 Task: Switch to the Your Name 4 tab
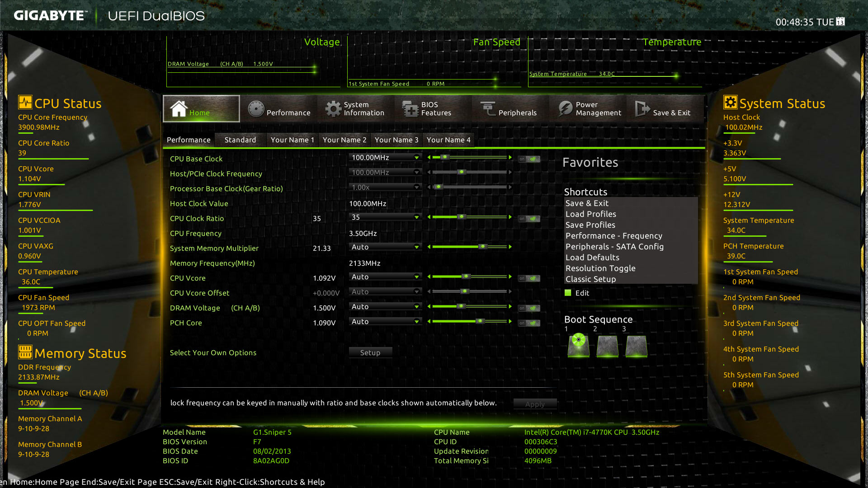point(448,140)
